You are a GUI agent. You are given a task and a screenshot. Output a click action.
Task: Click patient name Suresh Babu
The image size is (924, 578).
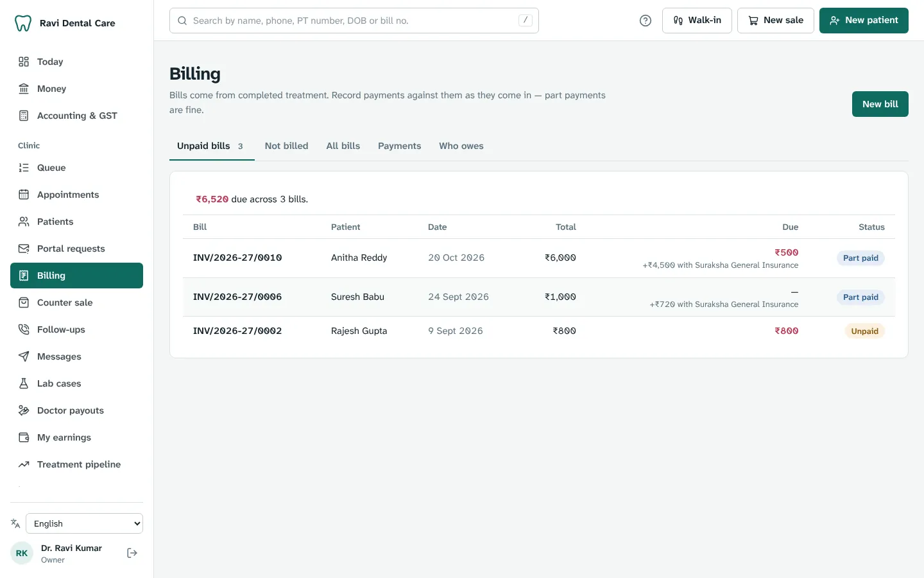point(357,297)
